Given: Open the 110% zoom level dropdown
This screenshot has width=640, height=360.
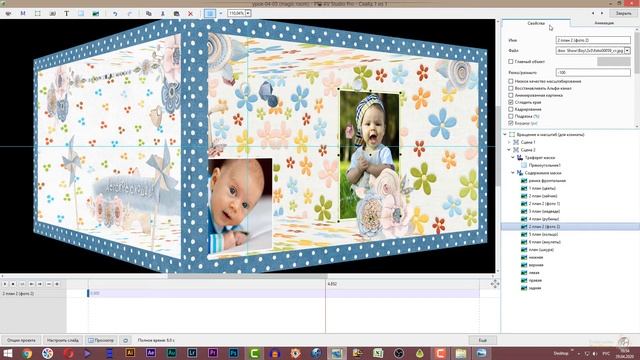Looking at the screenshot, I should point(248,13).
